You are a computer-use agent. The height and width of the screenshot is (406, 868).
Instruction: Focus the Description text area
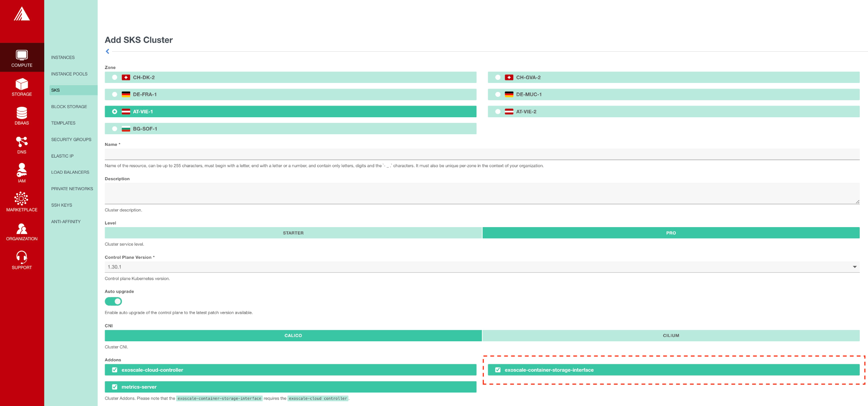[x=482, y=193]
